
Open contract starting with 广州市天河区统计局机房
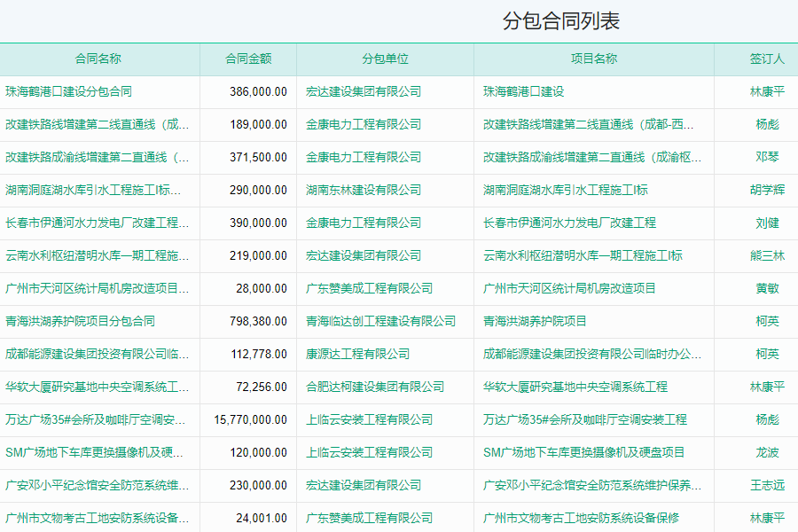coord(98,289)
